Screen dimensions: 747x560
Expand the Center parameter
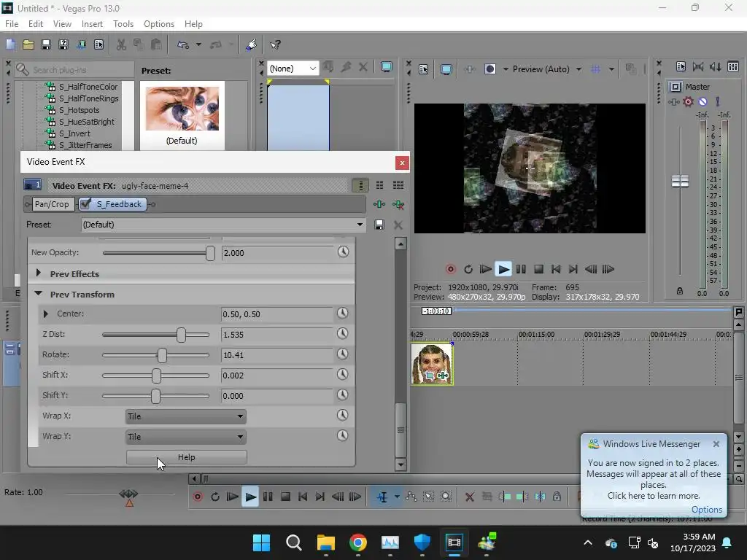coord(46,314)
